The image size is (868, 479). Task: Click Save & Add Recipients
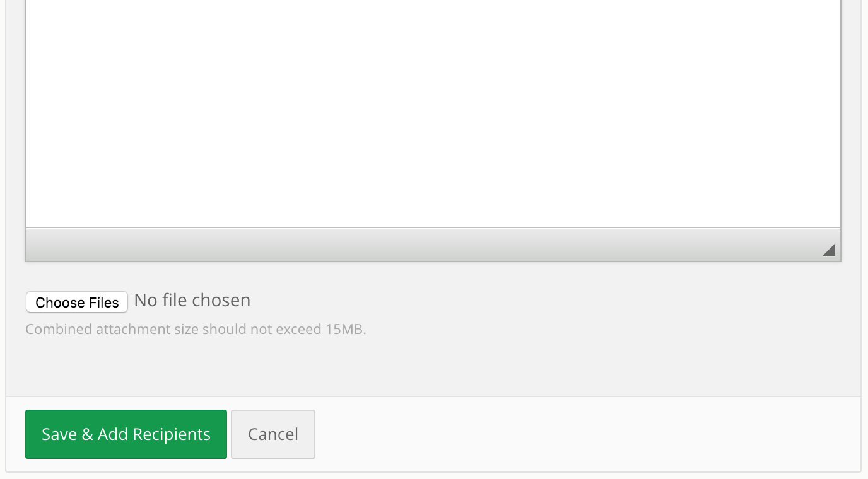[126, 434]
